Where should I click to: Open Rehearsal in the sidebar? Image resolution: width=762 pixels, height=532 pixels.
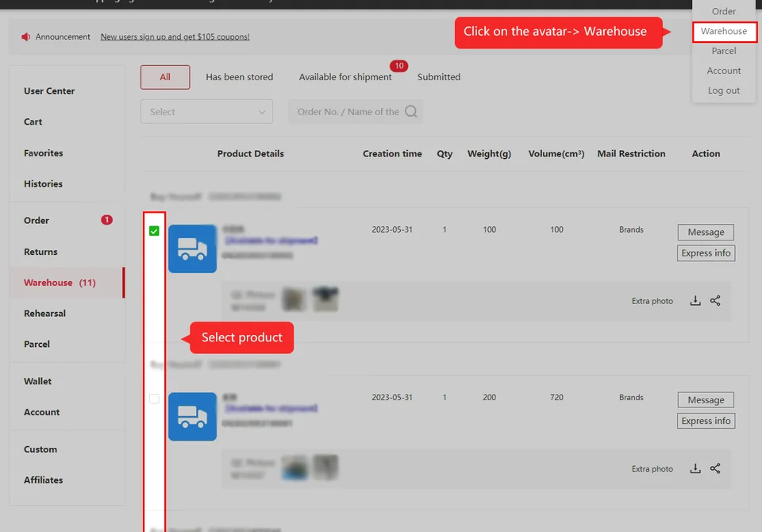[44, 313]
